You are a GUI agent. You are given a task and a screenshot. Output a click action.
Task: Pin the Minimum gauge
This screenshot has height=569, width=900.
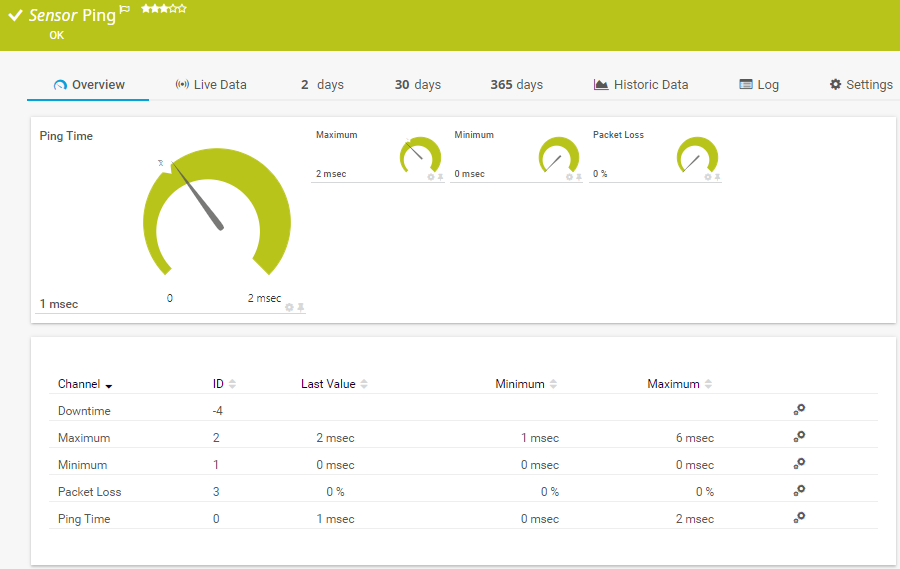point(579,177)
